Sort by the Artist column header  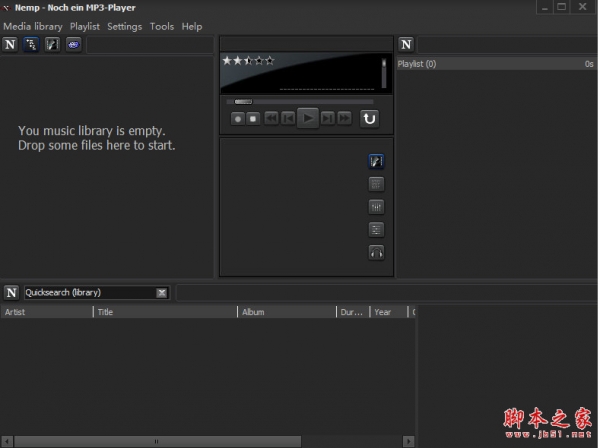pyautogui.click(x=47, y=312)
